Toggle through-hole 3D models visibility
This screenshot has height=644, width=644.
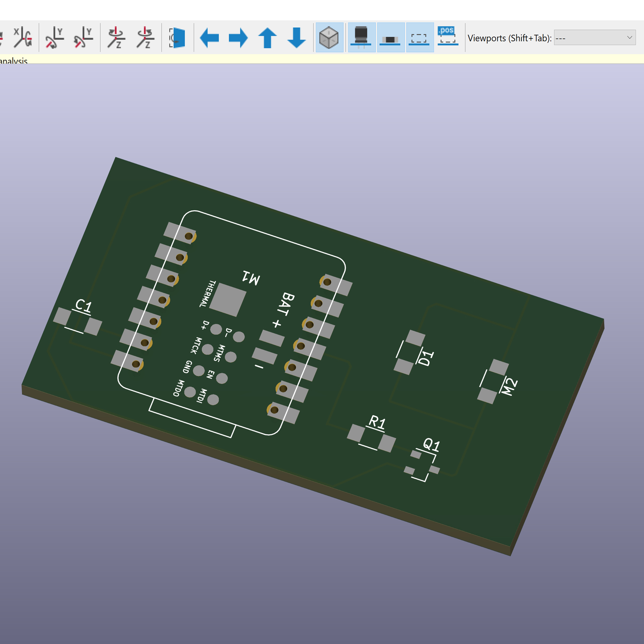click(x=361, y=37)
